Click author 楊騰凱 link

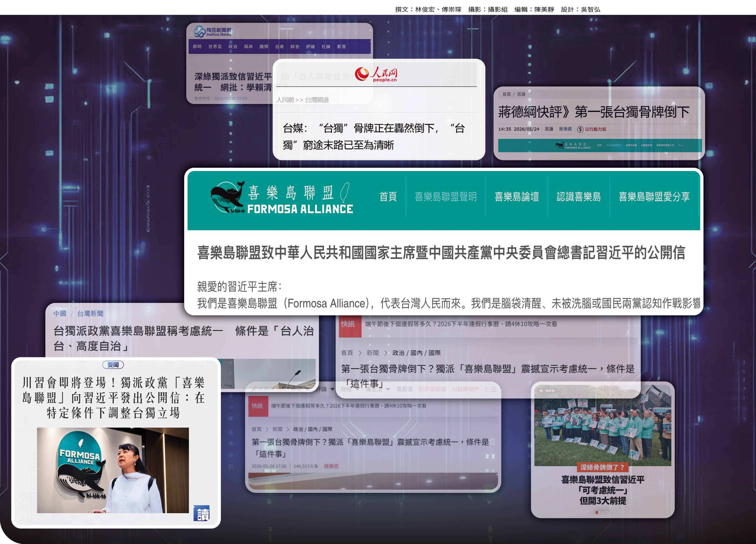point(331,466)
